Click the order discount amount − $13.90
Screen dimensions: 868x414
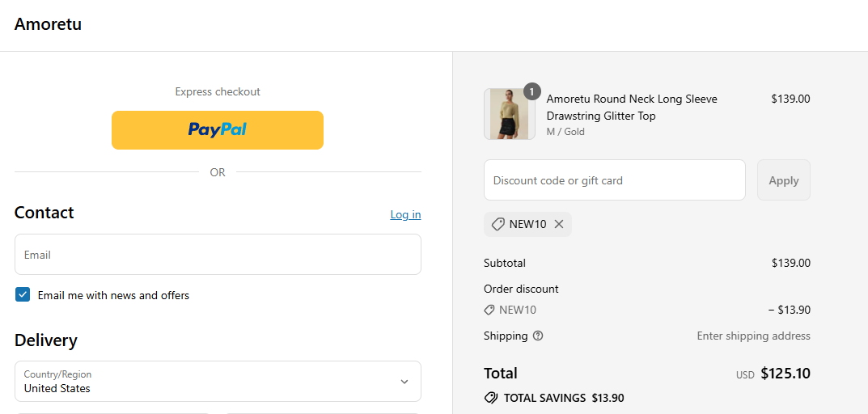(x=790, y=310)
